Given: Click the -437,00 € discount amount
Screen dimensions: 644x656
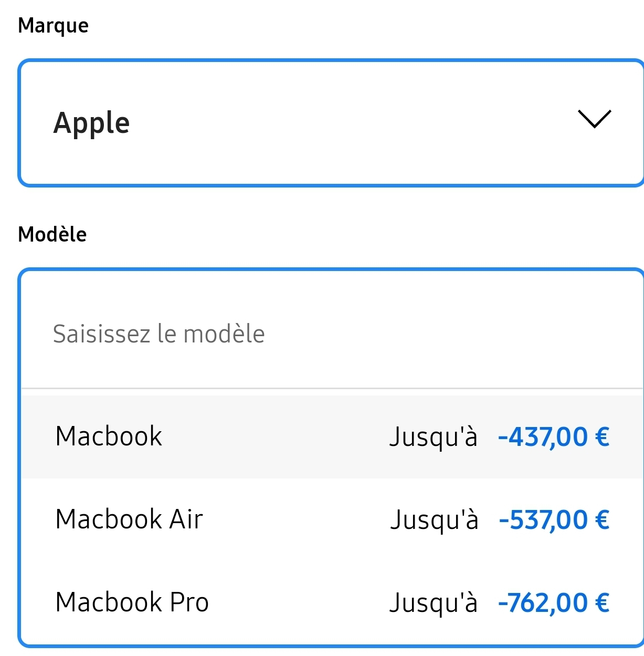Looking at the screenshot, I should tap(543, 437).
